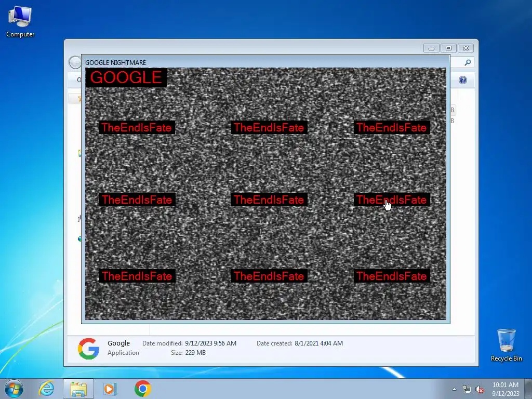532x399 pixels.
Task: Close the Explorer window behind
Action: point(465,48)
